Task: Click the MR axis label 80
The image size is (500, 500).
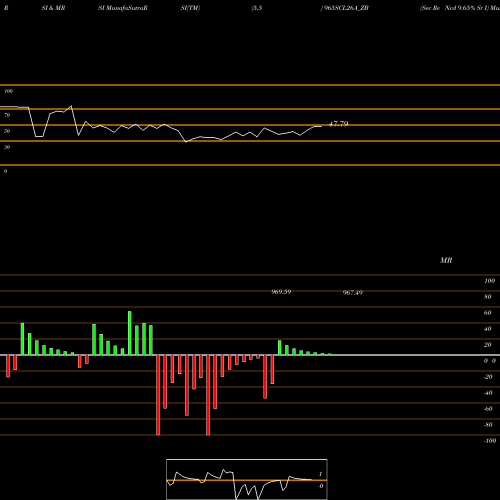Action: click(x=488, y=297)
